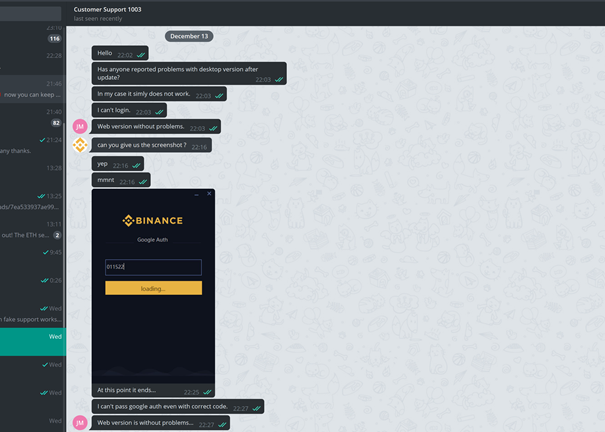
Task: Click the JM avatar beside 'Web version without problems.'
Action: (x=80, y=127)
